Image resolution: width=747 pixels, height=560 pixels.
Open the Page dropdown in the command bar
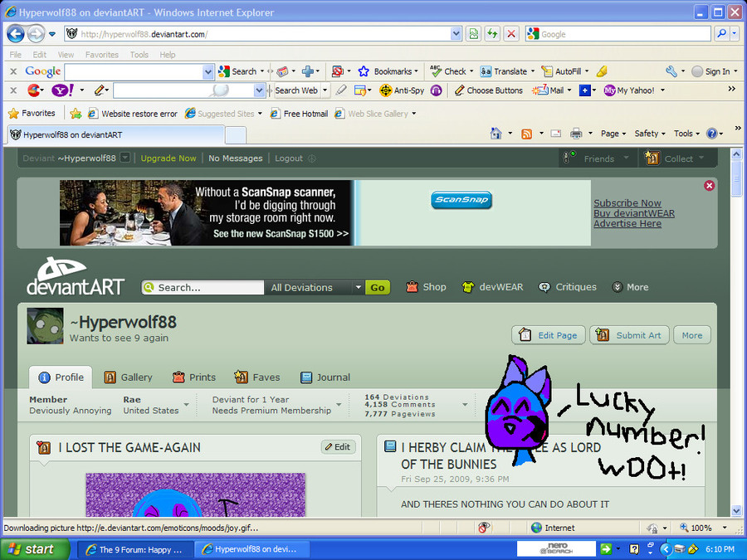pos(613,134)
